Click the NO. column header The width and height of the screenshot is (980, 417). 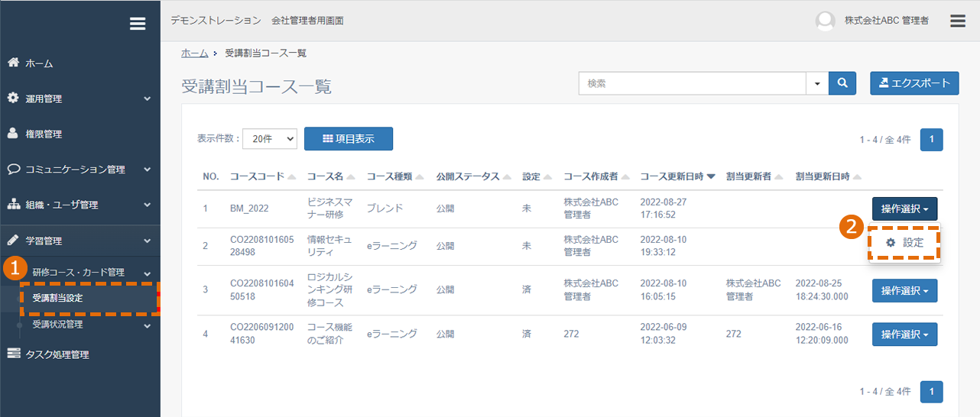tap(211, 176)
